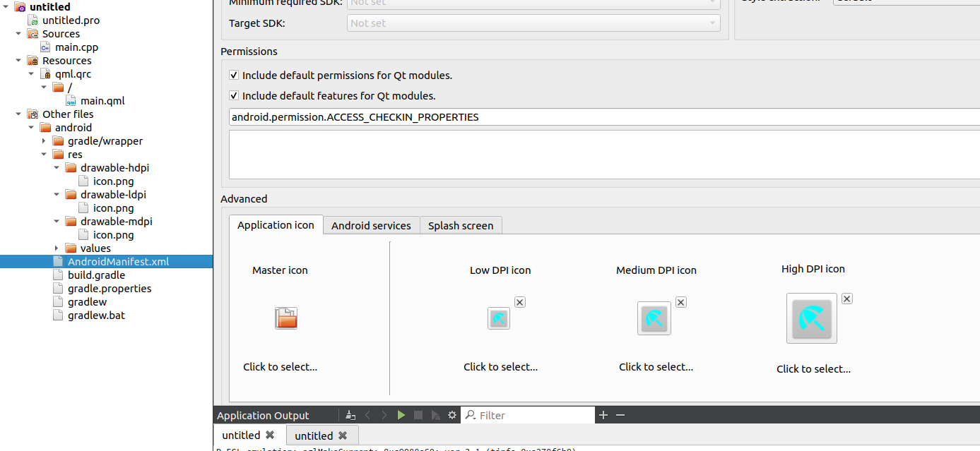Remove the Low DPI icon

pyautogui.click(x=520, y=302)
